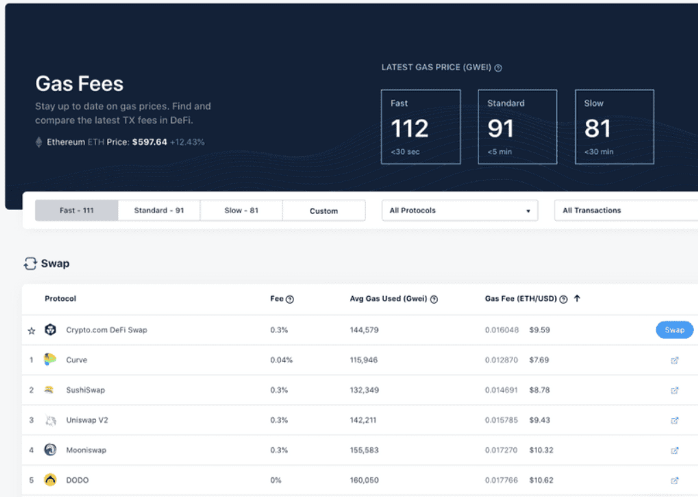Click the $7.69 gas fee value
This screenshot has height=497, width=698.
pyautogui.click(x=539, y=360)
